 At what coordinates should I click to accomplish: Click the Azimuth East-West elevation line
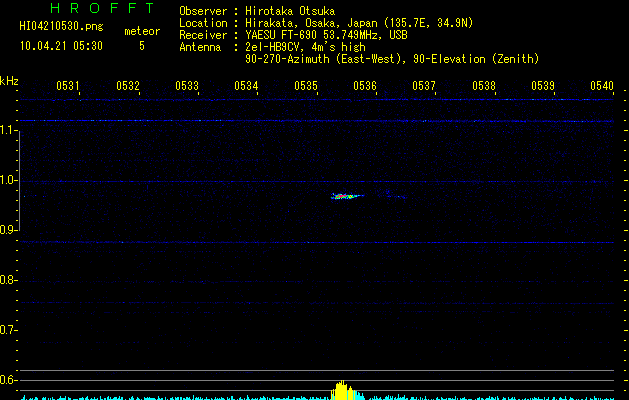pyautogui.click(x=392, y=59)
